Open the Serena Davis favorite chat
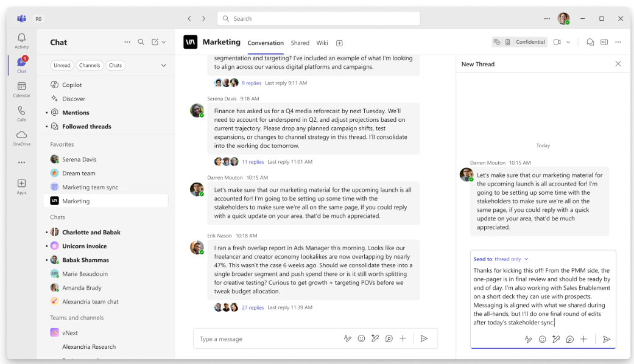Screen dimensions: 634x364 tap(106, 159)
